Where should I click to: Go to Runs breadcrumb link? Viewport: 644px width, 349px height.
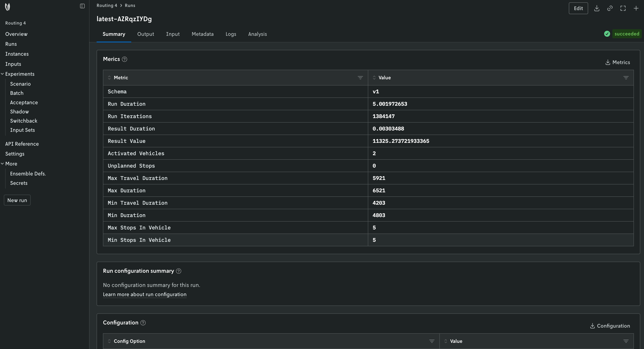[x=130, y=5]
